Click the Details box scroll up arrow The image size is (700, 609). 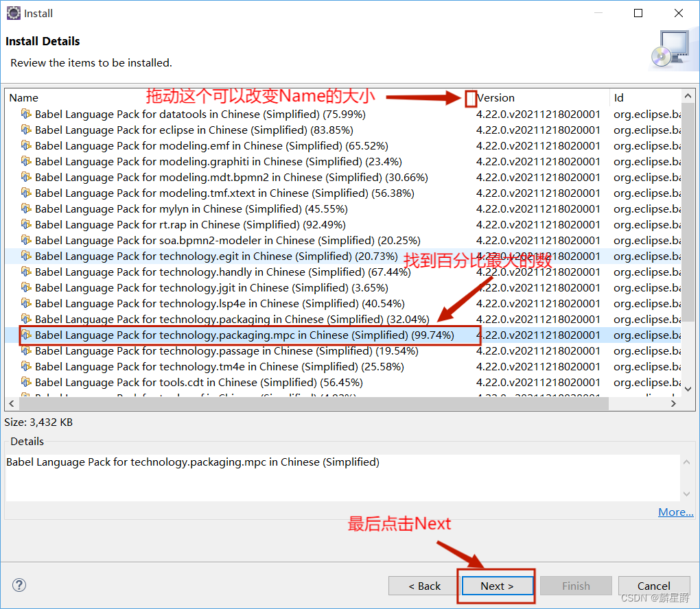pos(686,462)
